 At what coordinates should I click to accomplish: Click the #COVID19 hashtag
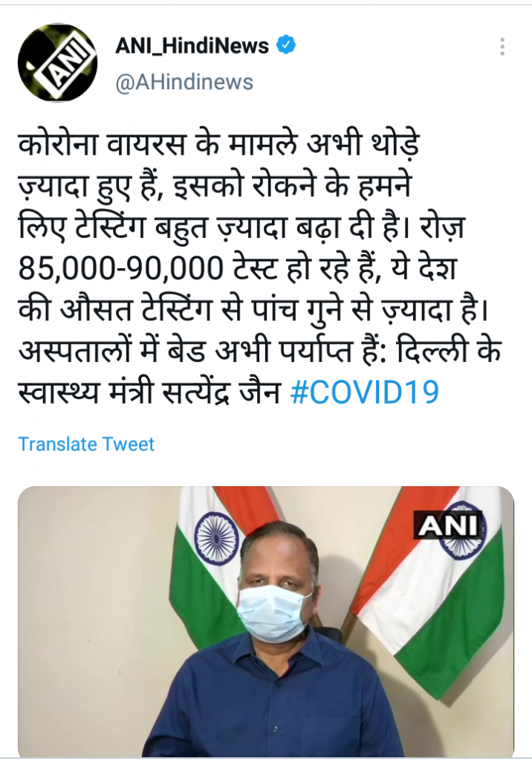click(x=364, y=392)
